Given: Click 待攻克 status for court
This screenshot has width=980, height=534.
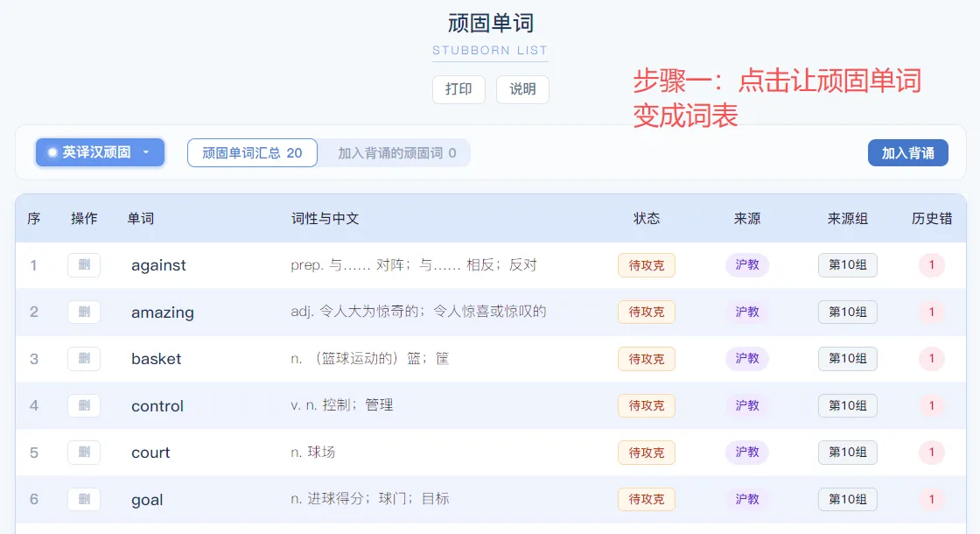Looking at the screenshot, I should [x=647, y=453].
